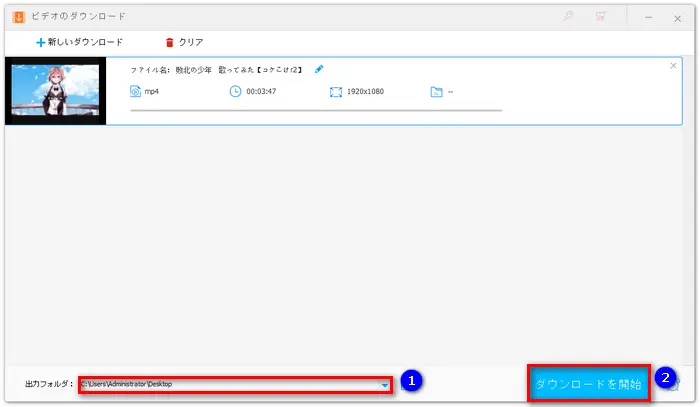Open the shopping cart icon

click(x=601, y=17)
